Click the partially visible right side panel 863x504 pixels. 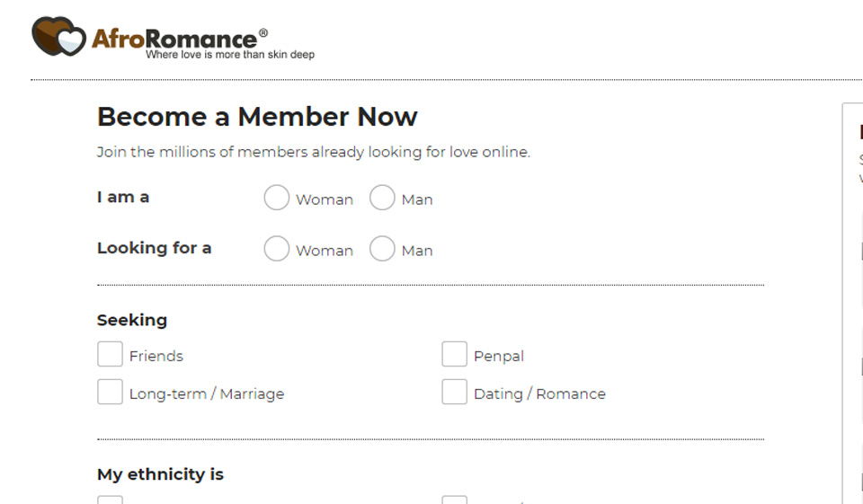pyautogui.click(x=853, y=305)
